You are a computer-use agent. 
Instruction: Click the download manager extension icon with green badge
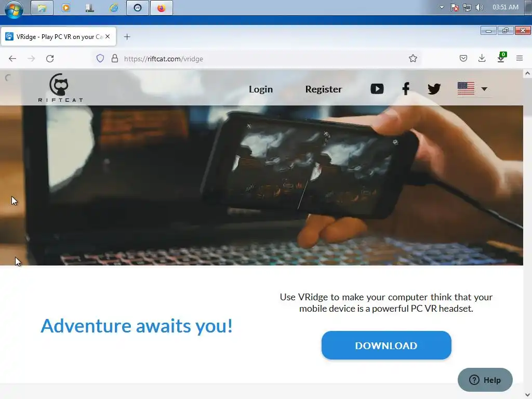tap(501, 58)
